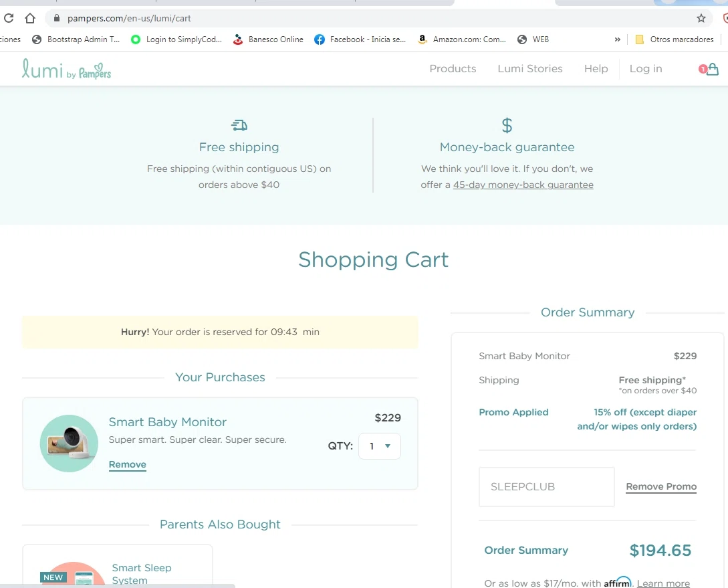
Task: Open Help menu item
Action: (596, 69)
